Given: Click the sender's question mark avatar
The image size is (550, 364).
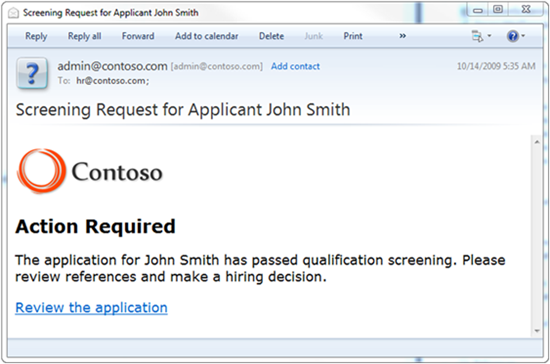Looking at the screenshot, I should pyautogui.click(x=32, y=73).
